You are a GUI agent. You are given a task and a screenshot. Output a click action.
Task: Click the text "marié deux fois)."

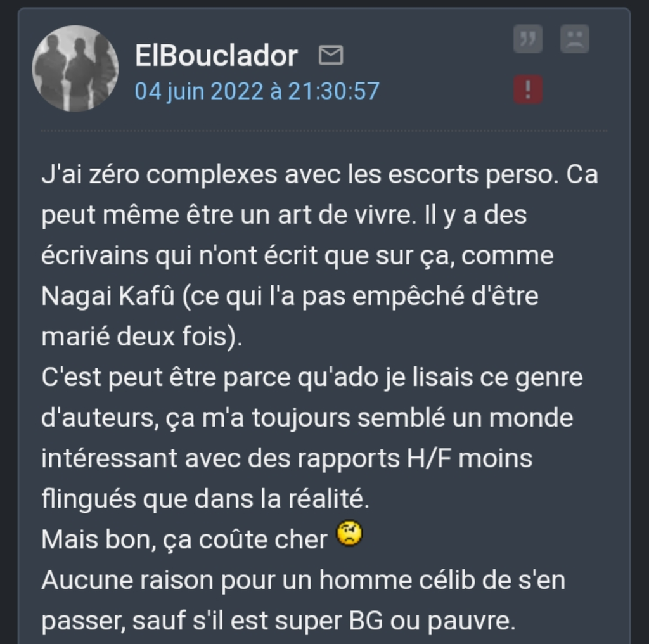point(142,337)
